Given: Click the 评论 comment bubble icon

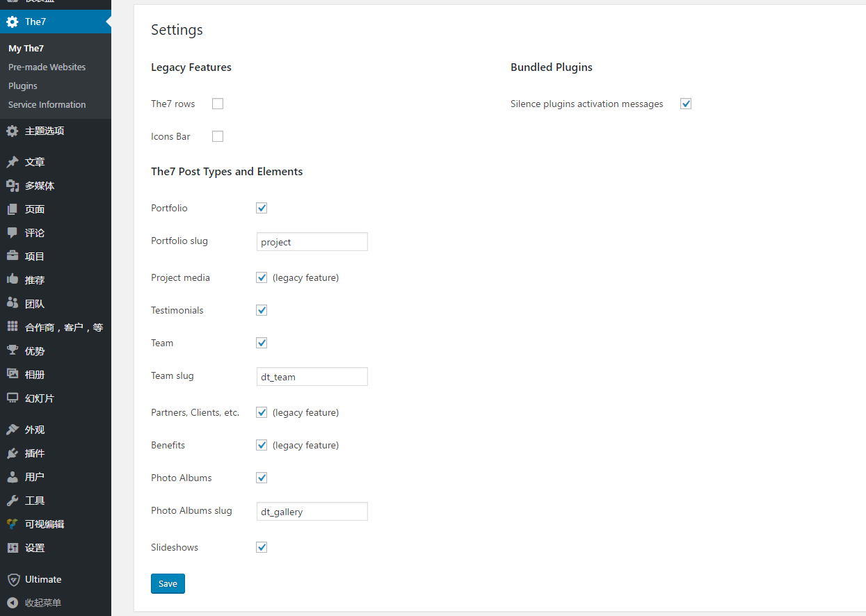Looking at the screenshot, I should point(13,233).
